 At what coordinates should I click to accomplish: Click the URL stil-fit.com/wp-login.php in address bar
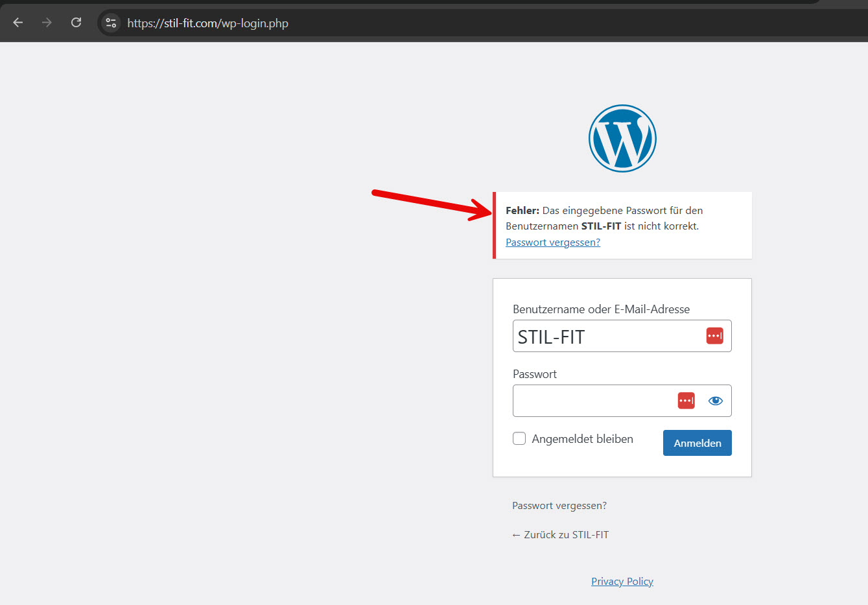pyautogui.click(x=207, y=23)
